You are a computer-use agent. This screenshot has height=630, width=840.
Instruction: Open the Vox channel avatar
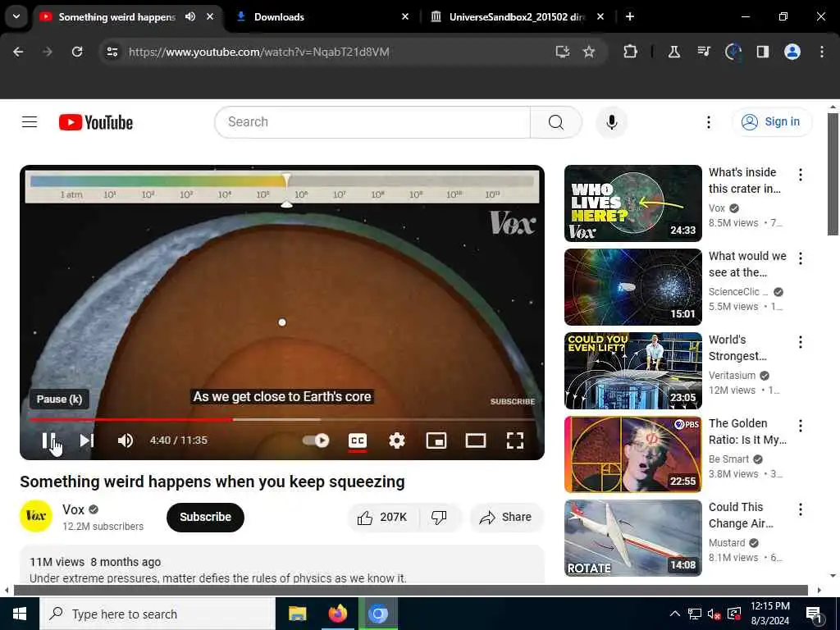coord(36,517)
